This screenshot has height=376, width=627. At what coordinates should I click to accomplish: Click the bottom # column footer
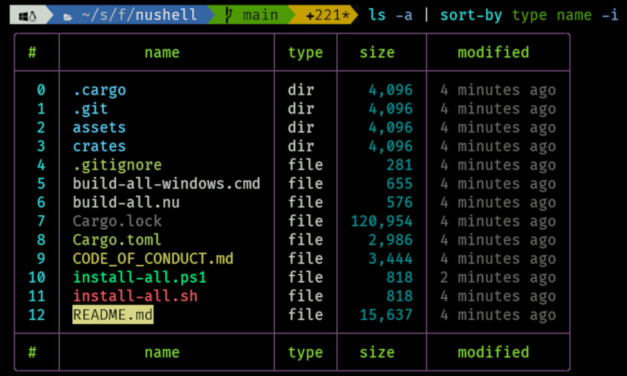[32, 352]
